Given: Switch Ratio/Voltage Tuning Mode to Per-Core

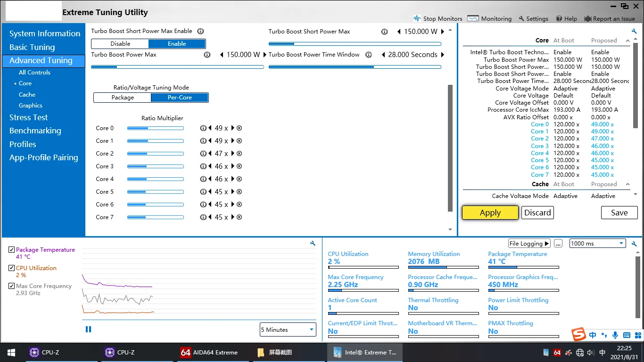Looking at the screenshot, I should (x=180, y=98).
